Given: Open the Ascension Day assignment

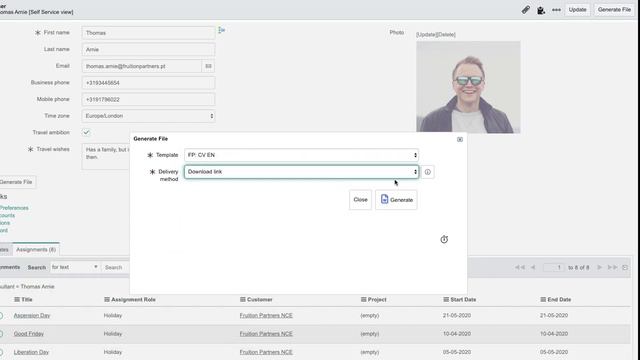Looking at the screenshot, I should [32, 316].
